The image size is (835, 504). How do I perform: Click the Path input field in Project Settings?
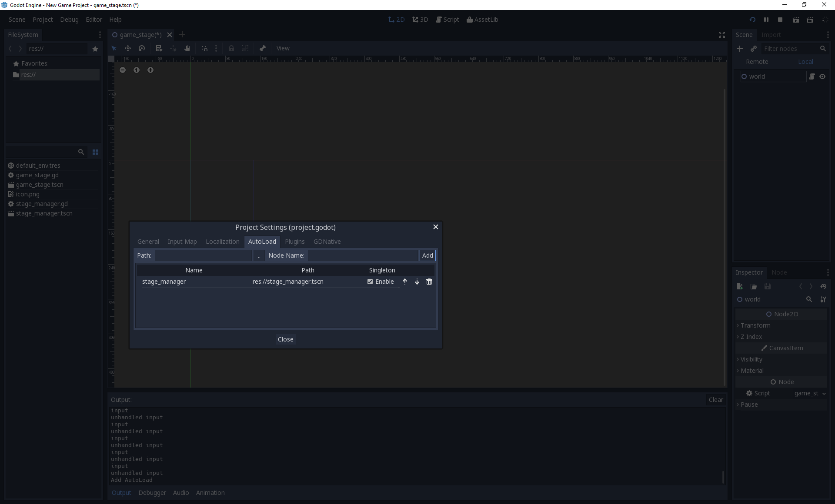pyautogui.click(x=204, y=255)
